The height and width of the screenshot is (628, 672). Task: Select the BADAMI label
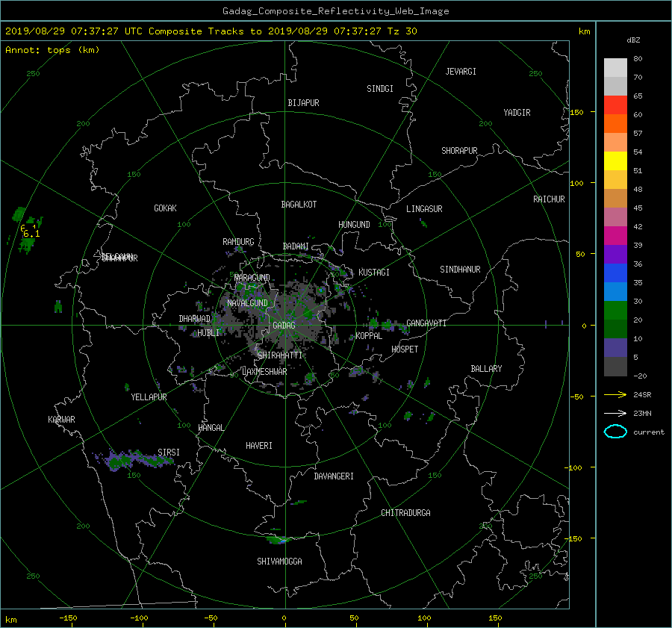tap(296, 246)
